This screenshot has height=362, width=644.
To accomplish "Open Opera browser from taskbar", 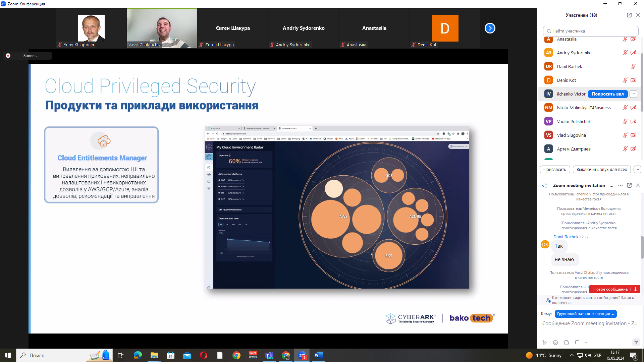I will pyautogui.click(x=203, y=355).
